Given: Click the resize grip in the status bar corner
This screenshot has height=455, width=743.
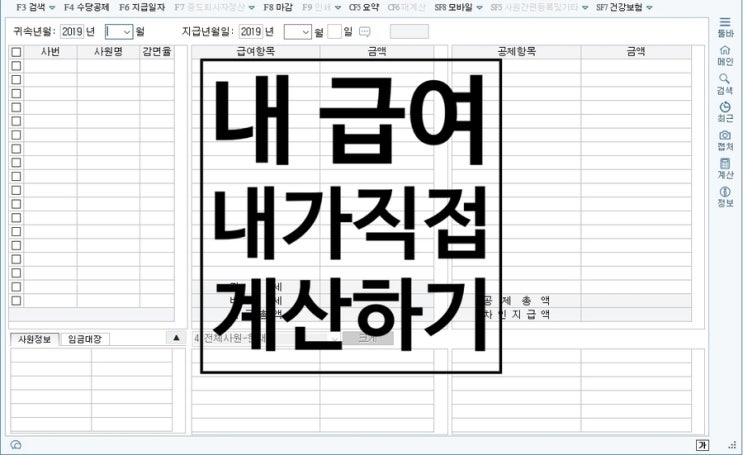Looking at the screenshot, I should click(732, 446).
